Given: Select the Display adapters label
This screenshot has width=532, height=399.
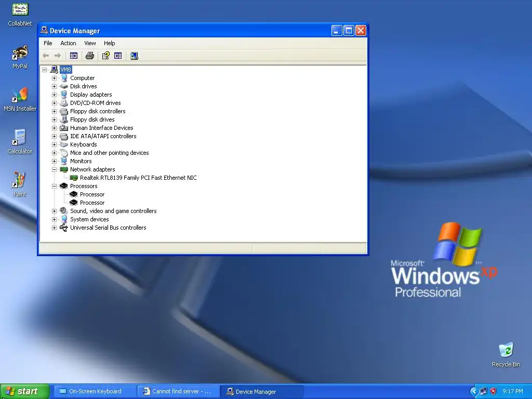Looking at the screenshot, I should coord(91,95).
